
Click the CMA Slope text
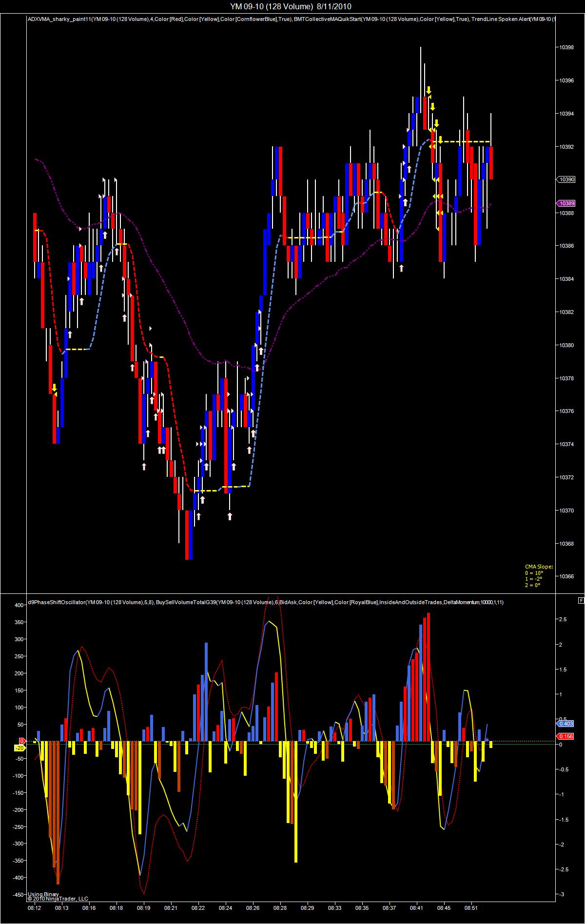point(539,567)
